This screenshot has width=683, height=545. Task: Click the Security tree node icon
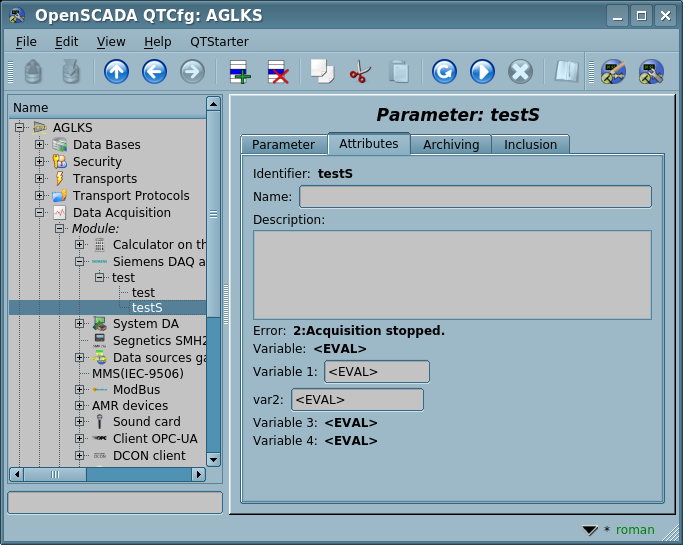[59, 162]
